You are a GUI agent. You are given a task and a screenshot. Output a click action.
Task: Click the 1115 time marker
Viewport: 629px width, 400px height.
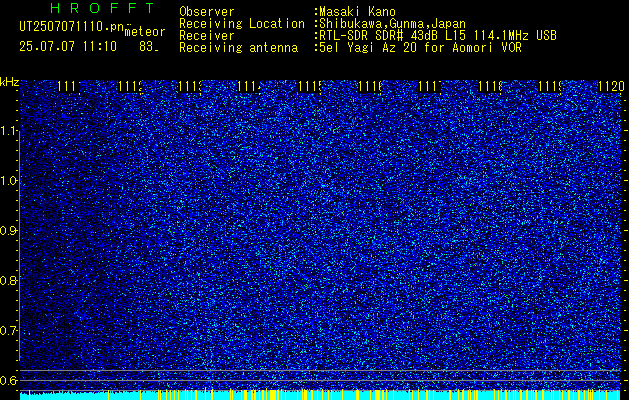310,86
